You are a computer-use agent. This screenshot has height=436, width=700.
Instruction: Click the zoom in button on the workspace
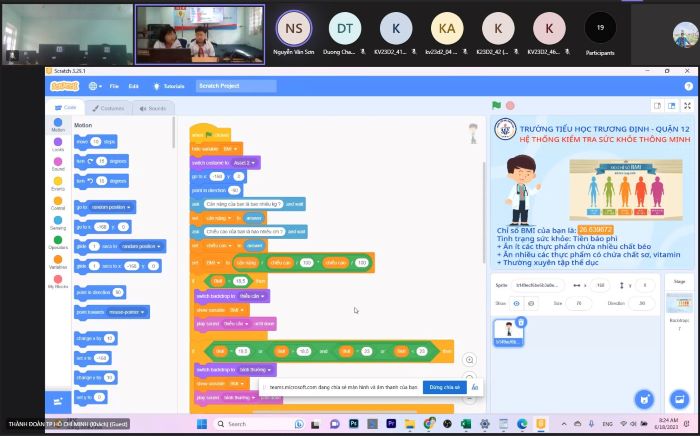(469, 360)
